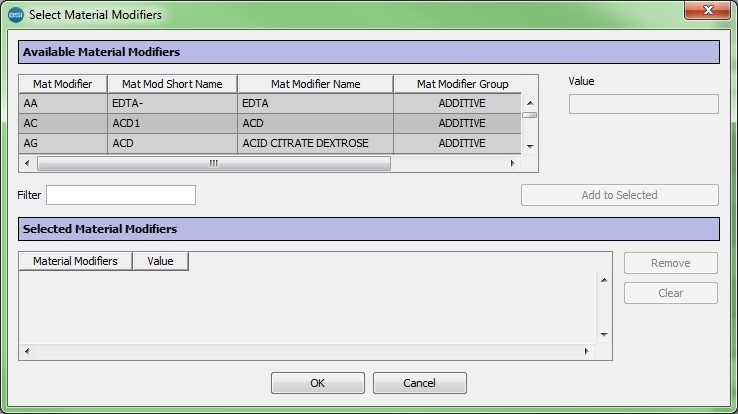738x414 pixels.
Task: Select the ACD modifier name cell in AC row
Action: (315, 123)
